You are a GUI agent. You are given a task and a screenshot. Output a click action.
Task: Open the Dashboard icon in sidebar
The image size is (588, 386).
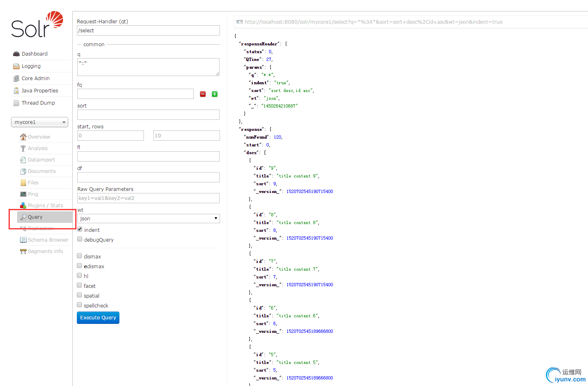click(x=16, y=54)
